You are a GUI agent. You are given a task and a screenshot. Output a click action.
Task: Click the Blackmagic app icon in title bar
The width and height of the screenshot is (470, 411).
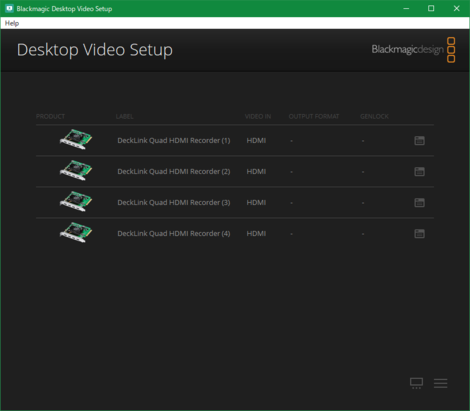point(9,8)
